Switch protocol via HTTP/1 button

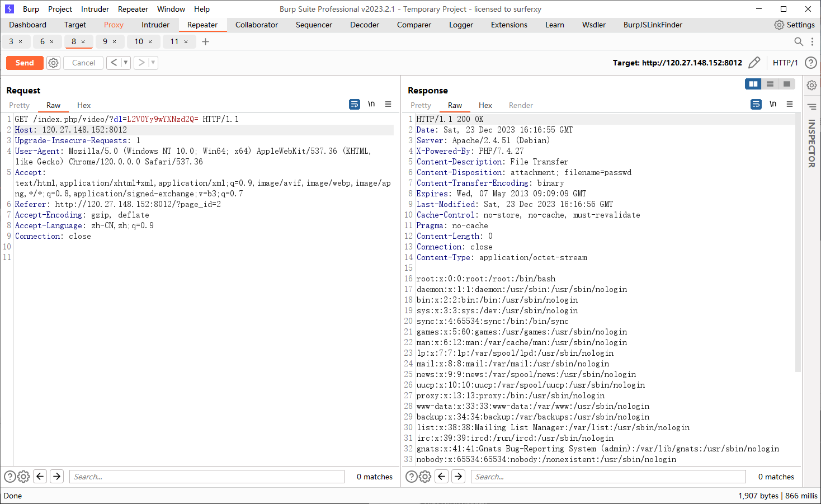pos(785,63)
